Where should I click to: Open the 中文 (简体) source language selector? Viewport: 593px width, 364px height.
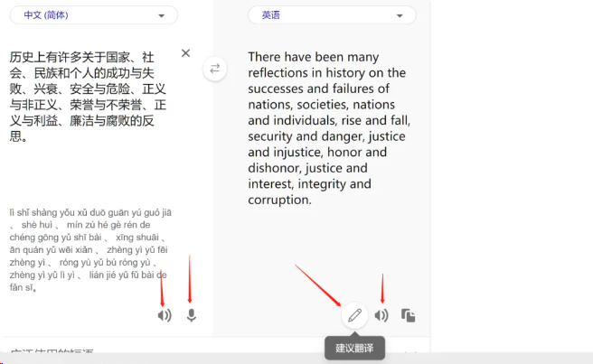(x=94, y=15)
